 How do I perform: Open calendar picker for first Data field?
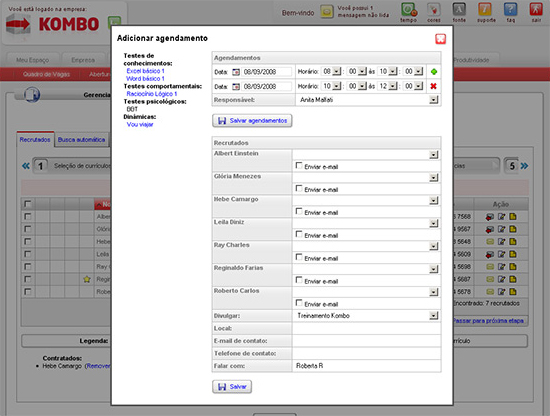pyautogui.click(x=236, y=72)
